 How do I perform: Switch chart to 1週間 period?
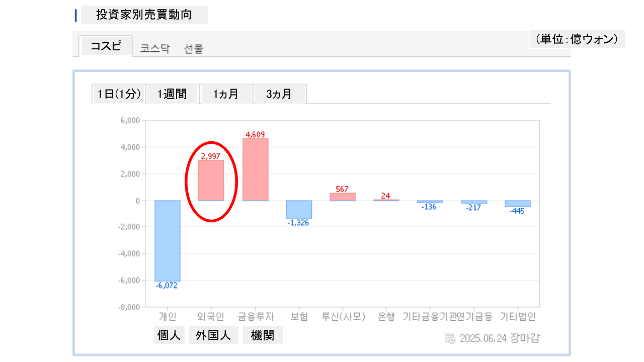(x=172, y=94)
